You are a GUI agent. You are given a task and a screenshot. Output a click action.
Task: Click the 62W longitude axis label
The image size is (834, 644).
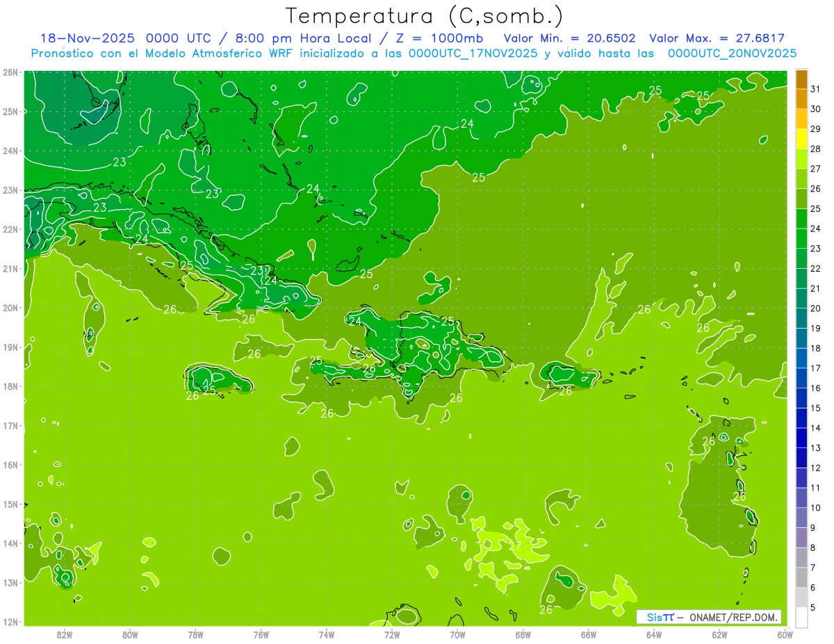click(719, 634)
